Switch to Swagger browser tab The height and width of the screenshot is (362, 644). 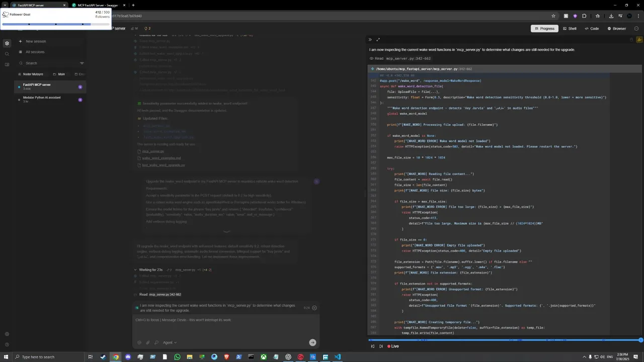pos(98,5)
